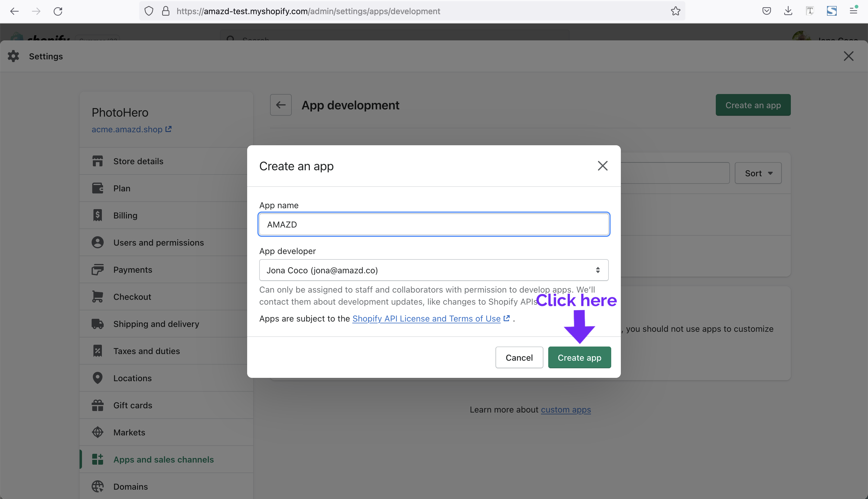Click the Users and permissions person icon

coord(98,243)
